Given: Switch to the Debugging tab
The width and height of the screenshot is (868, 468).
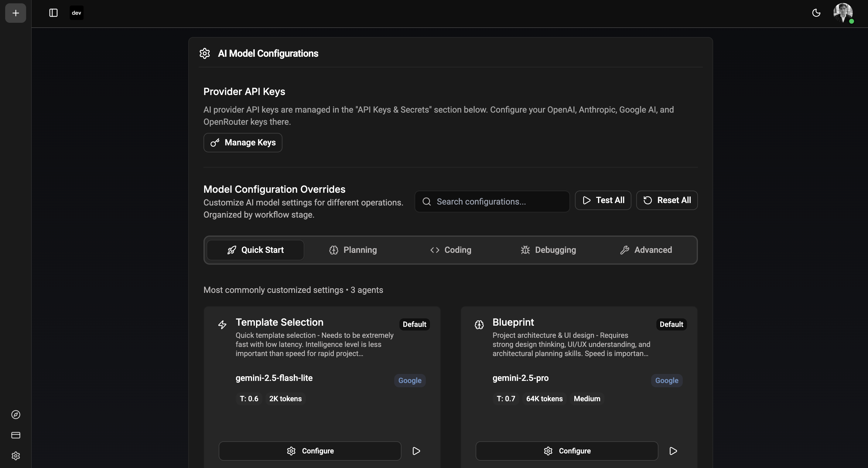Looking at the screenshot, I should tap(548, 250).
